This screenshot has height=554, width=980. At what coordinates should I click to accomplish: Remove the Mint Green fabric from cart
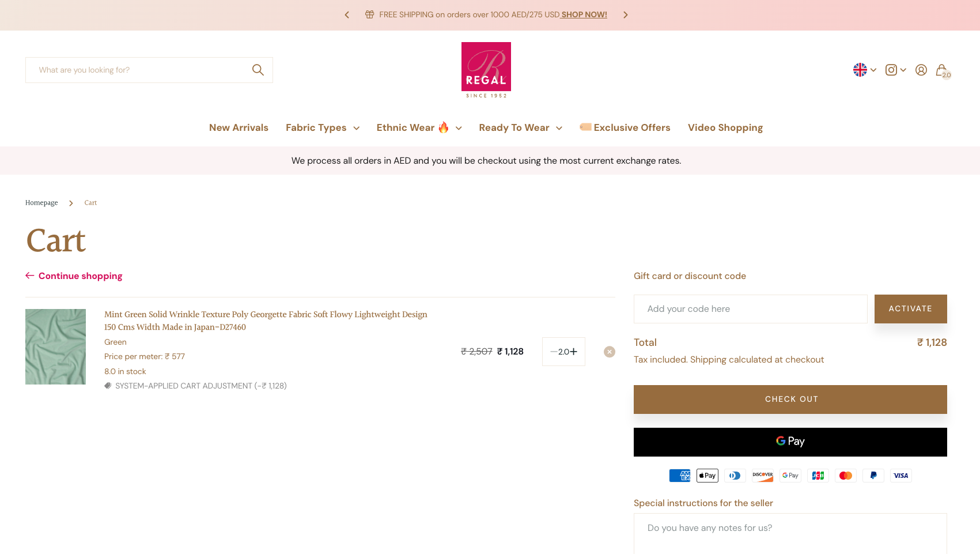610,352
